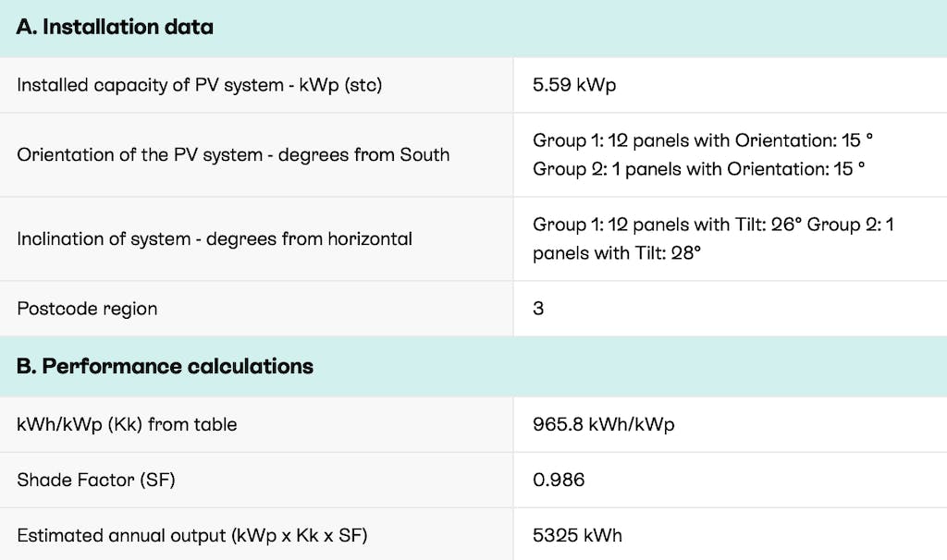The height and width of the screenshot is (560, 947).
Task: Click the 5325 kWh annual output value
Action: pyautogui.click(x=577, y=536)
